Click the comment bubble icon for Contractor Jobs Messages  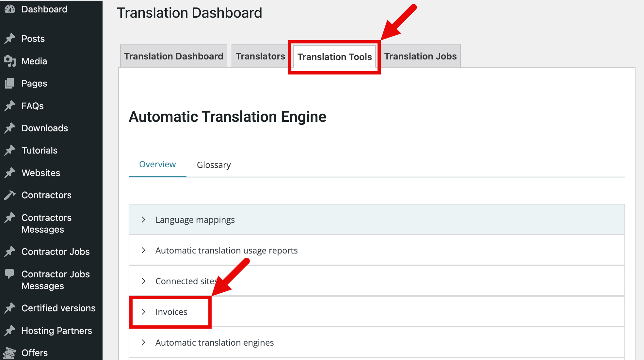tap(10, 274)
